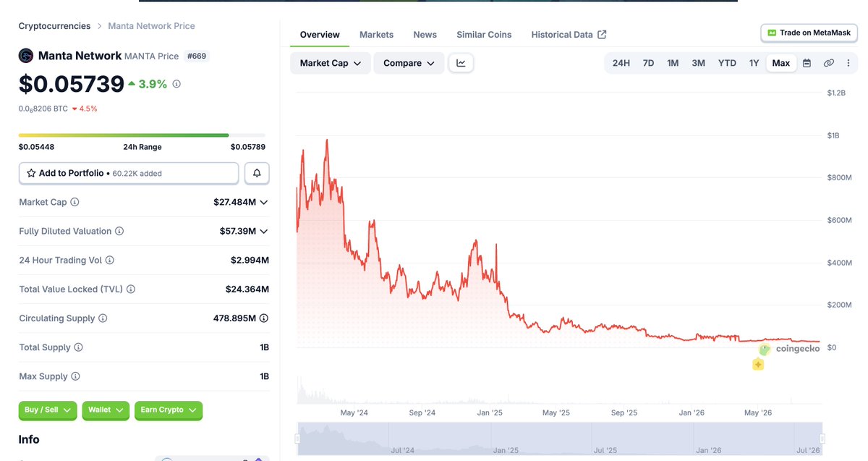Image resolution: width=868 pixels, height=461 pixels.
Task: Click the yellow plus marker on chart
Action: pos(758,365)
